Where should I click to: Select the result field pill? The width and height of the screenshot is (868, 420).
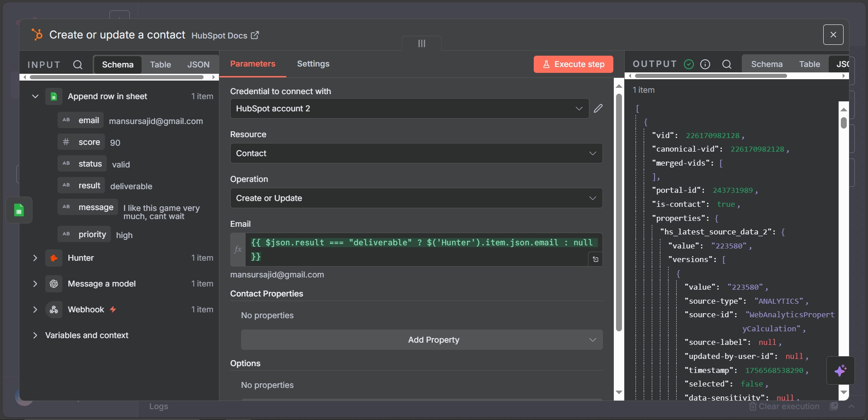[81, 186]
